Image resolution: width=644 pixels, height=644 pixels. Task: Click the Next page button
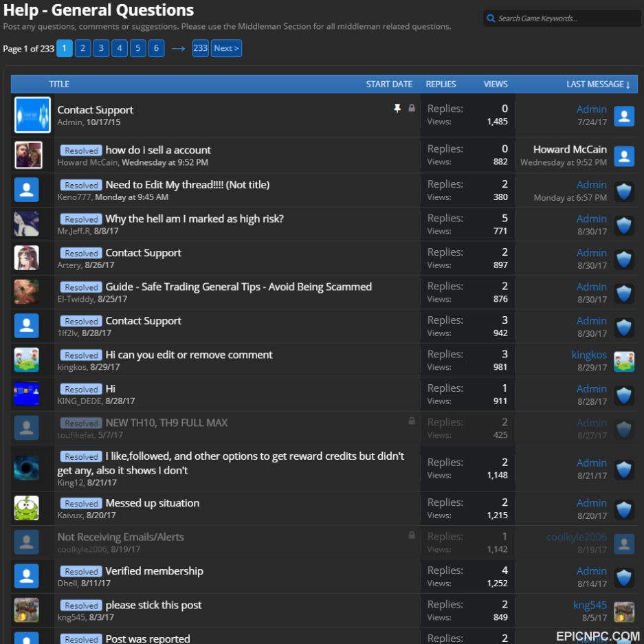tap(226, 49)
